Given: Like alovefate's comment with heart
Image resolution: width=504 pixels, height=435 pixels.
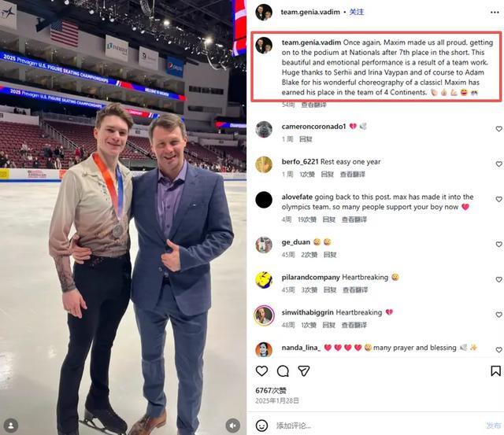Looking at the screenshot, I should (x=498, y=199).
